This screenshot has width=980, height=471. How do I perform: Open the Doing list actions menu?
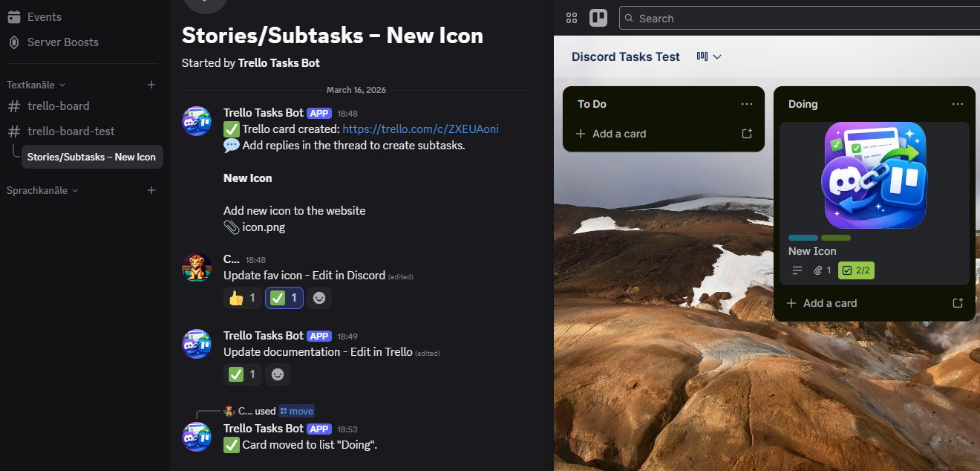958,104
